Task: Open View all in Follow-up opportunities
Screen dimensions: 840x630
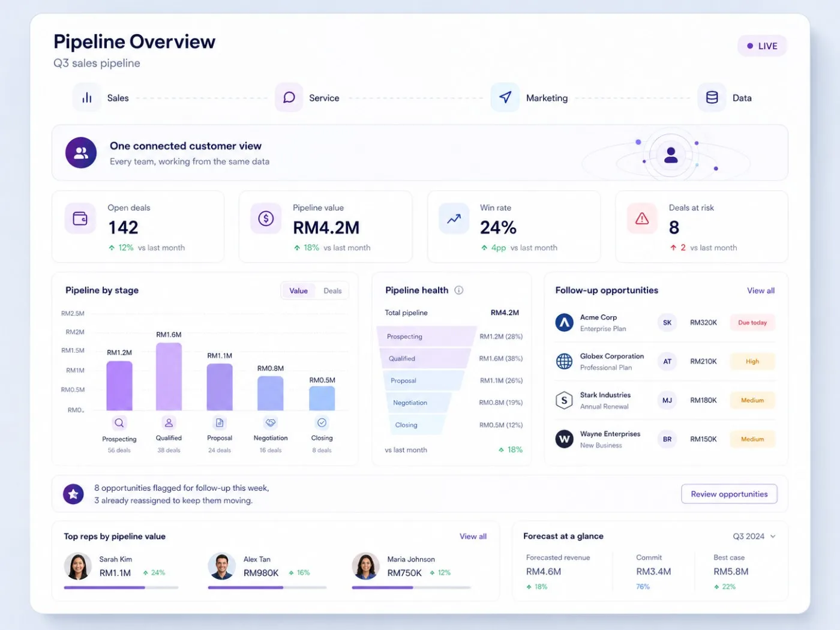Action: [x=761, y=290]
